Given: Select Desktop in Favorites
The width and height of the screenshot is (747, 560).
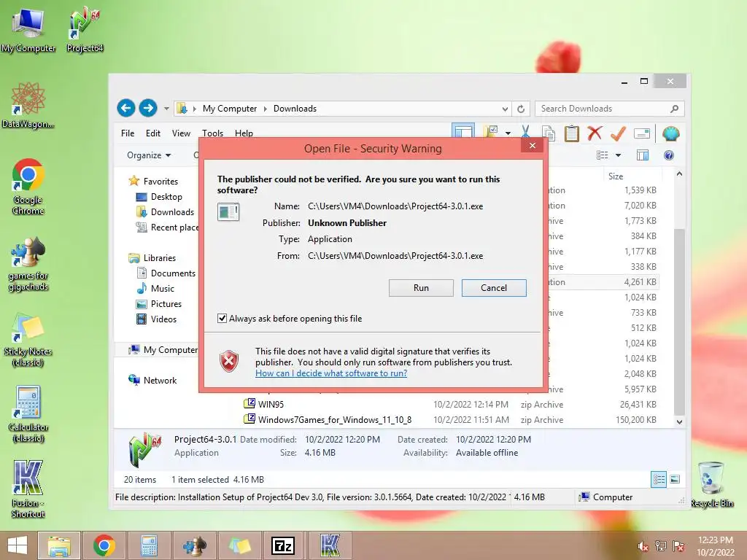Looking at the screenshot, I should tap(158, 197).
